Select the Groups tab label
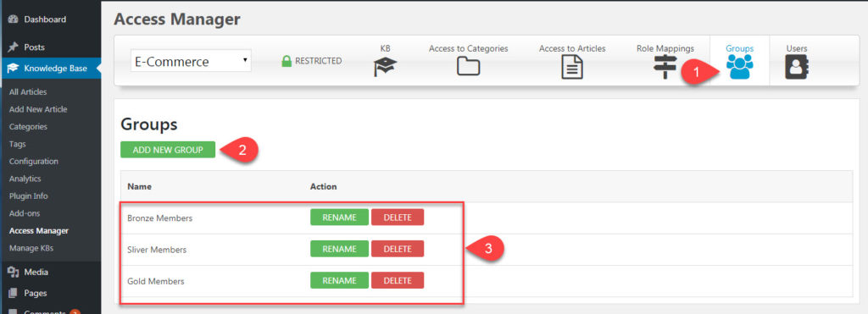The height and width of the screenshot is (314, 868). 739,48
